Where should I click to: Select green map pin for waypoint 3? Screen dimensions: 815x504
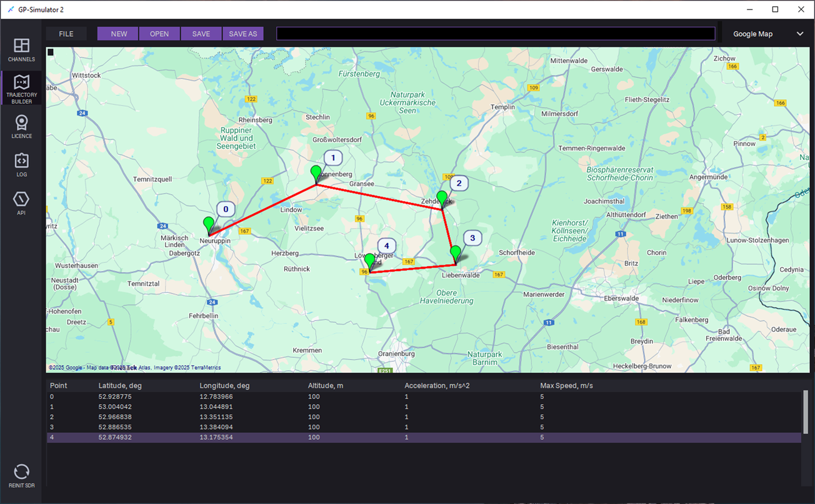pyautogui.click(x=456, y=254)
